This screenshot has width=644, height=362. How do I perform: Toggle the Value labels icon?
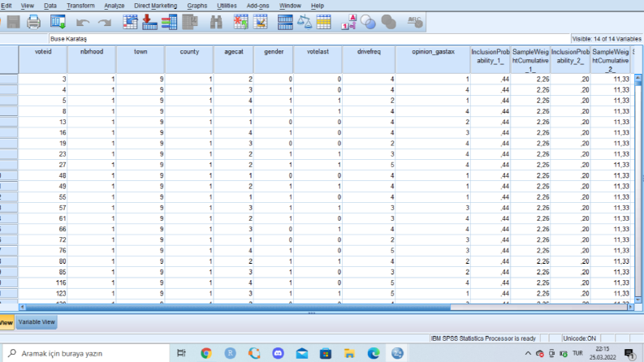coord(348,22)
